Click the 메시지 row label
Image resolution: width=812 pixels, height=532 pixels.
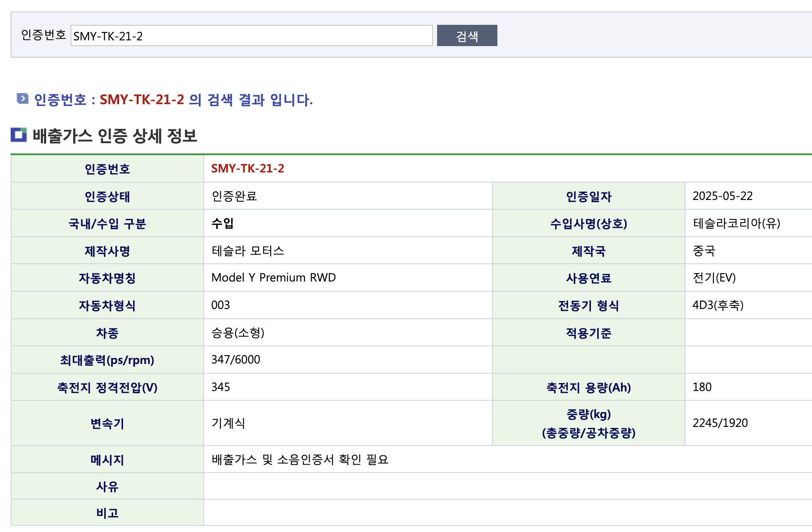point(107,460)
